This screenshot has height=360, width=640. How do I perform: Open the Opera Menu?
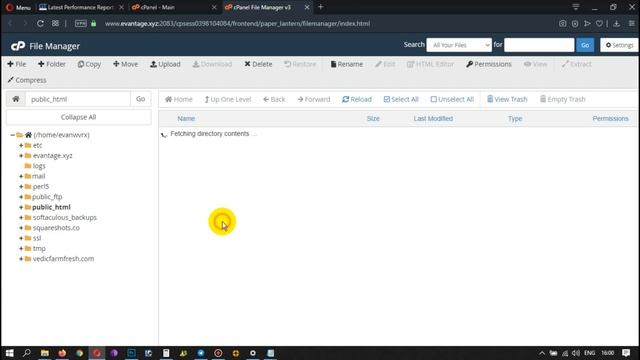[x=18, y=7]
